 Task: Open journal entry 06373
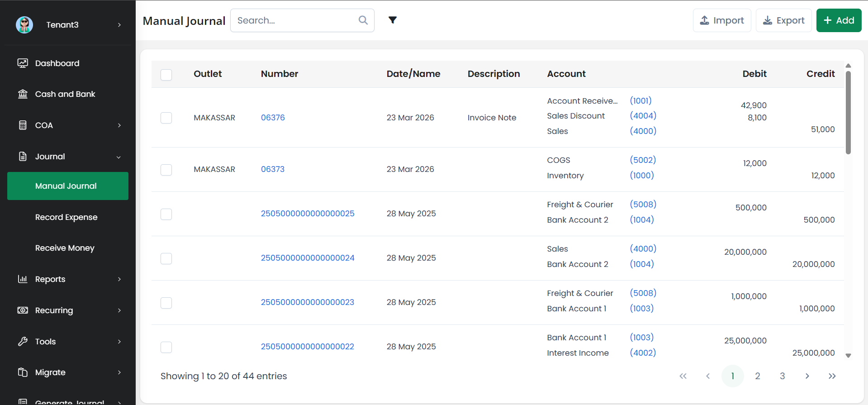(x=273, y=169)
